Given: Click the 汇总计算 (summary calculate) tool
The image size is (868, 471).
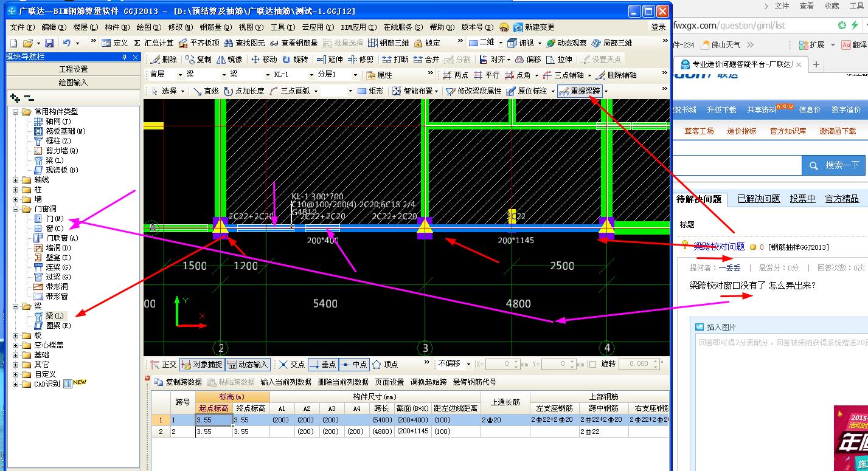Looking at the screenshot, I should (x=154, y=43).
